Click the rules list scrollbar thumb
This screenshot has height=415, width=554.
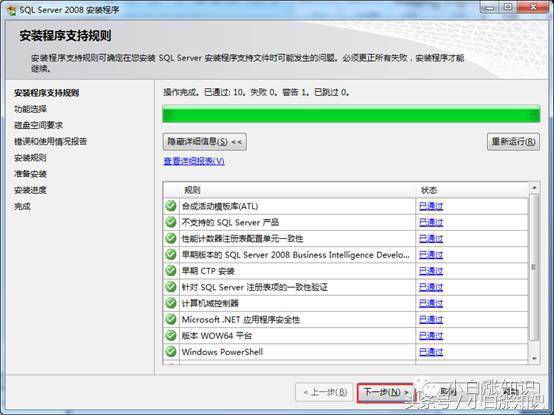click(534, 267)
